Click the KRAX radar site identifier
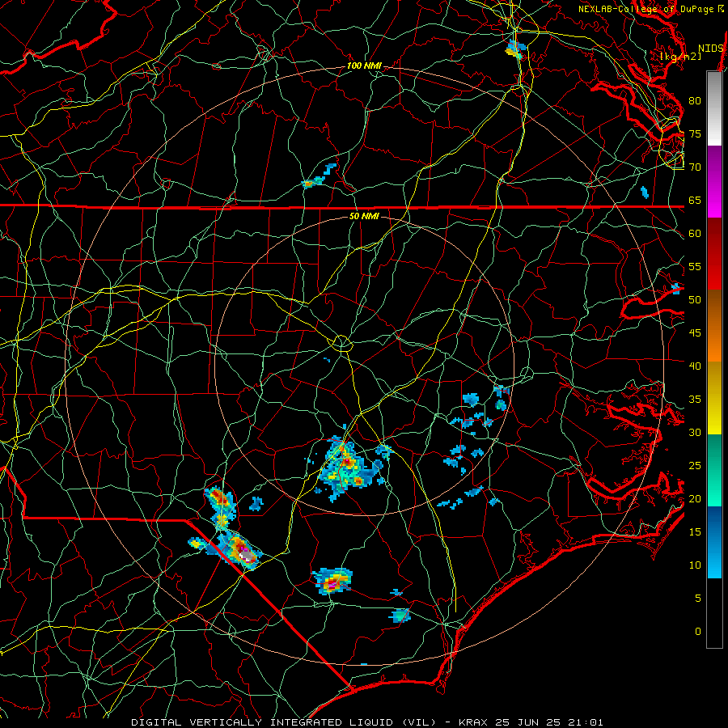728x728 pixels. (x=474, y=722)
